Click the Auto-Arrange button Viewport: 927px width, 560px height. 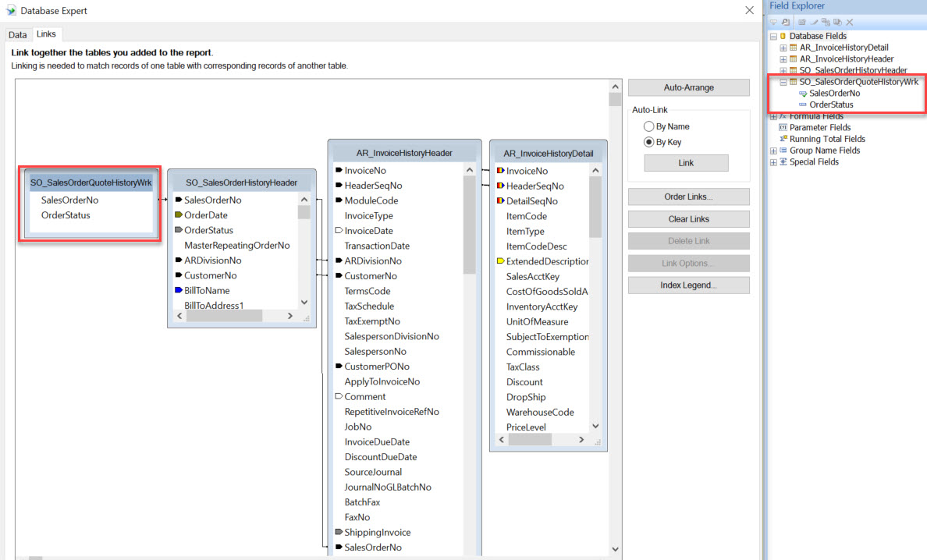tap(689, 87)
